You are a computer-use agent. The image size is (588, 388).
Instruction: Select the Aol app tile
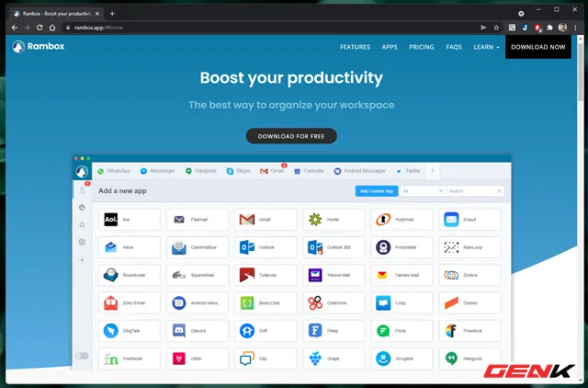(129, 220)
